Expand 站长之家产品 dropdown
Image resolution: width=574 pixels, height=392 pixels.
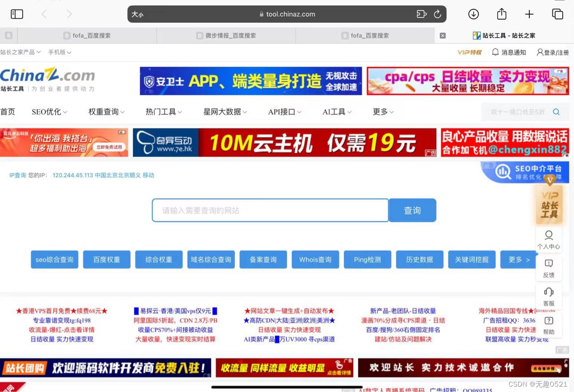pyautogui.click(x=21, y=52)
